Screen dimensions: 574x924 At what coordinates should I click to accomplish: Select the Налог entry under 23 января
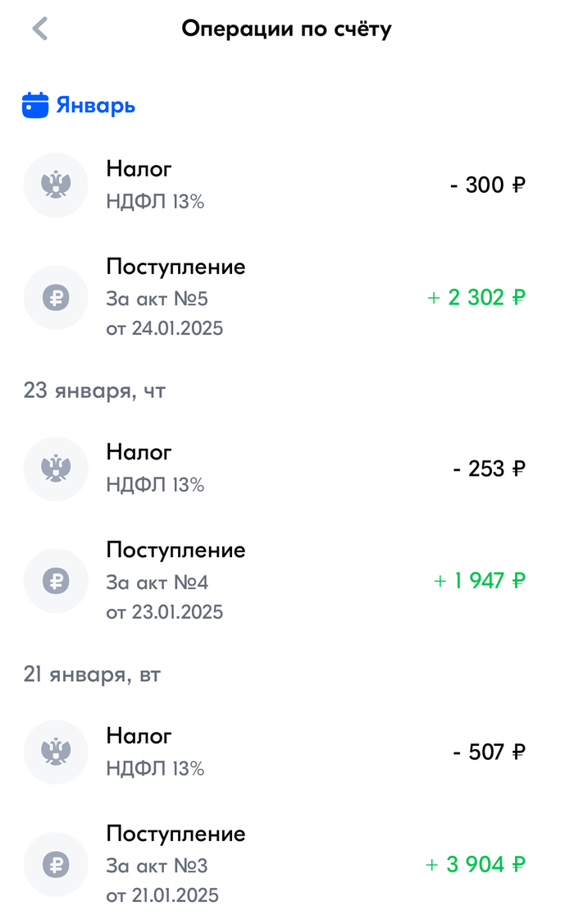pyautogui.click(x=139, y=452)
